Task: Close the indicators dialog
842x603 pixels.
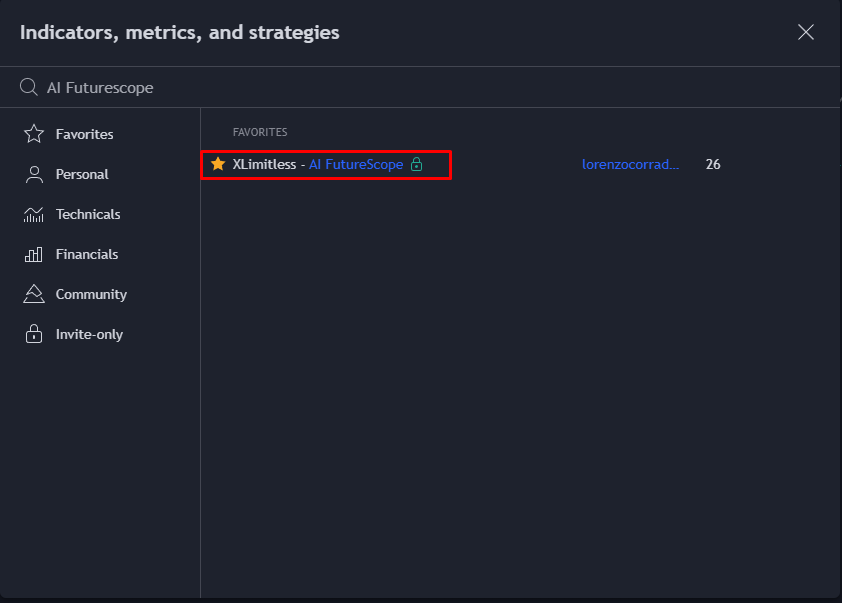Action: tap(805, 32)
